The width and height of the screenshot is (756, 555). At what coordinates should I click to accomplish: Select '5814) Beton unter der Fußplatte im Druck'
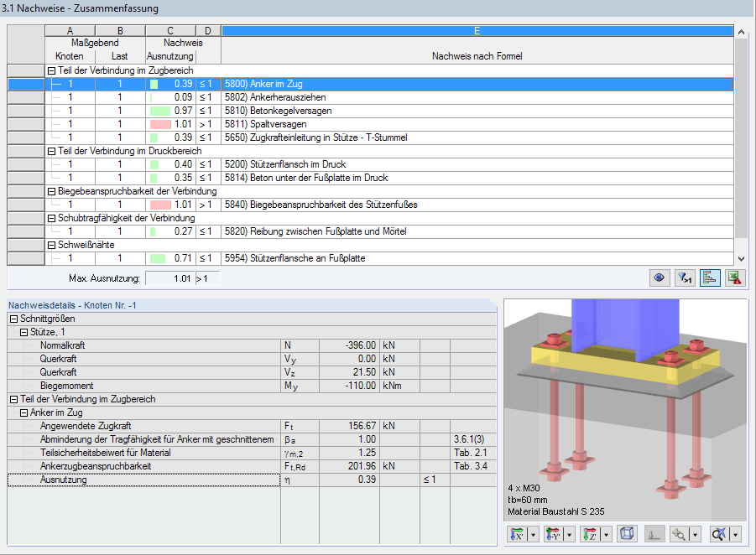(x=389, y=178)
